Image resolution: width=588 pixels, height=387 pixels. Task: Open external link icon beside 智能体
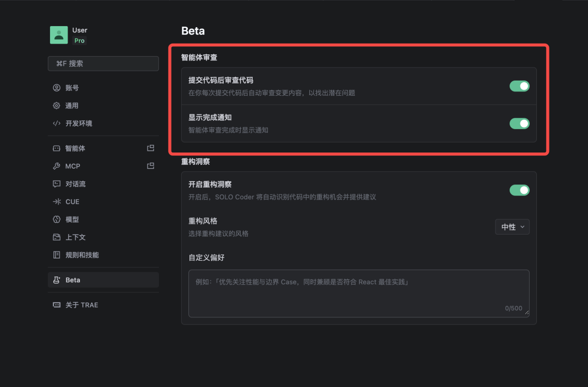[x=150, y=148]
